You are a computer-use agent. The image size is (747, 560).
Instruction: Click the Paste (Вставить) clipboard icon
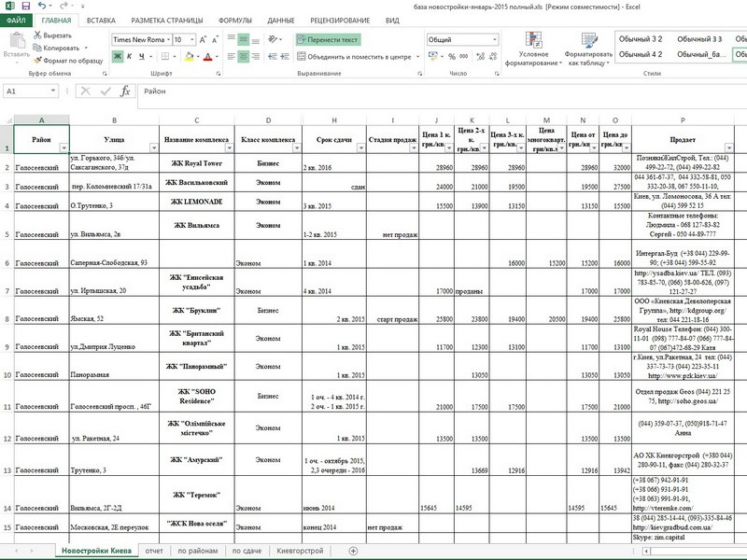[x=17, y=41]
